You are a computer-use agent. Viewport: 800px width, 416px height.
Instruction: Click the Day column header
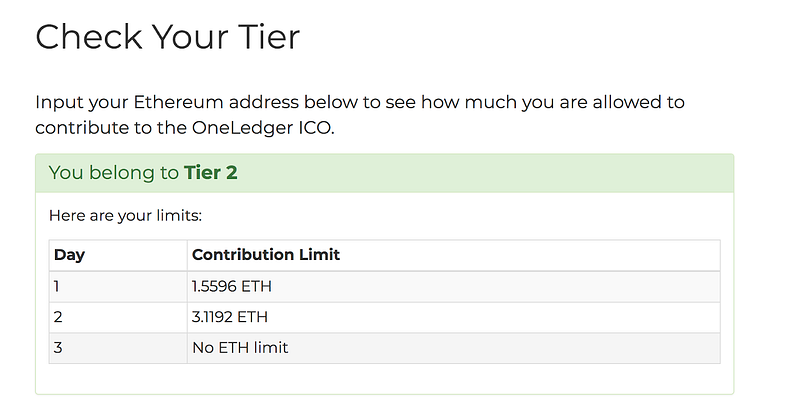pos(118,255)
